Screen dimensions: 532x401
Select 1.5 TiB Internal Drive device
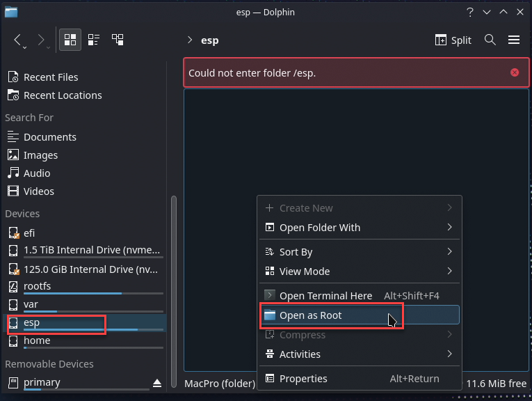(x=86, y=251)
